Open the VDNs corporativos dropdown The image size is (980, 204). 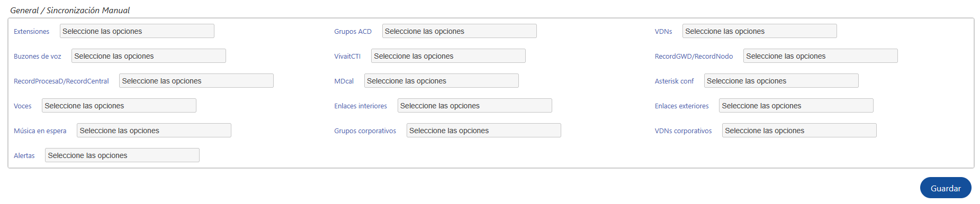[799, 131]
